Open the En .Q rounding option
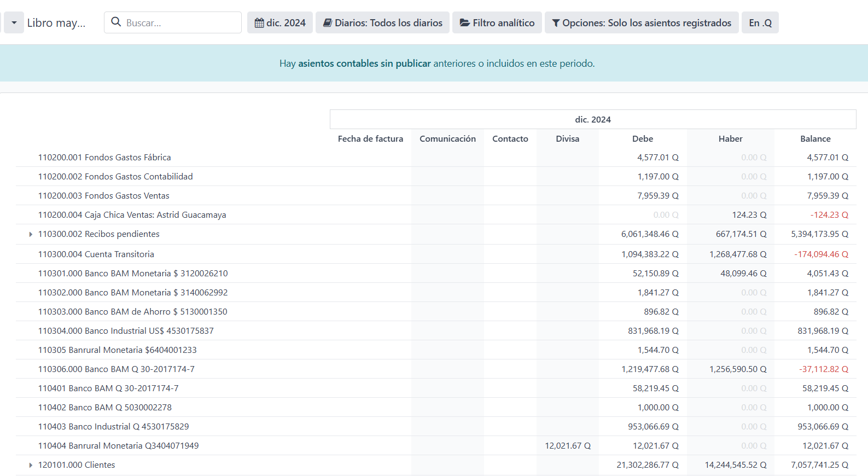 [760, 23]
